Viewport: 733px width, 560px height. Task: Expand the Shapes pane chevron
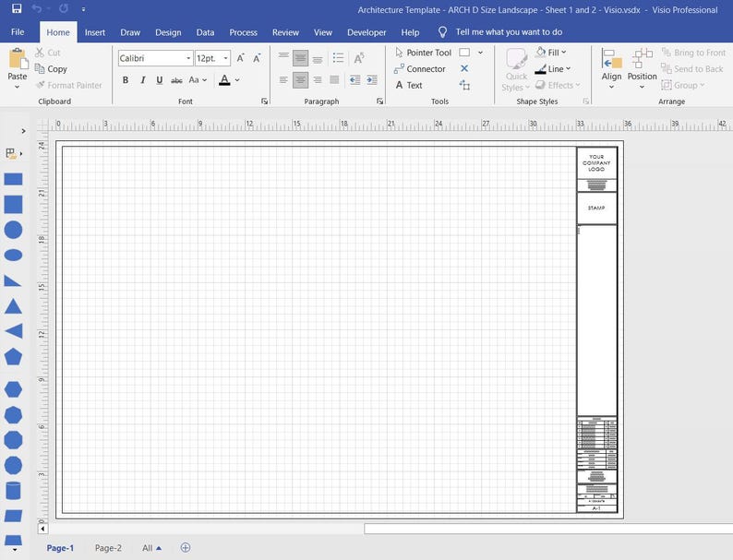pos(23,131)
